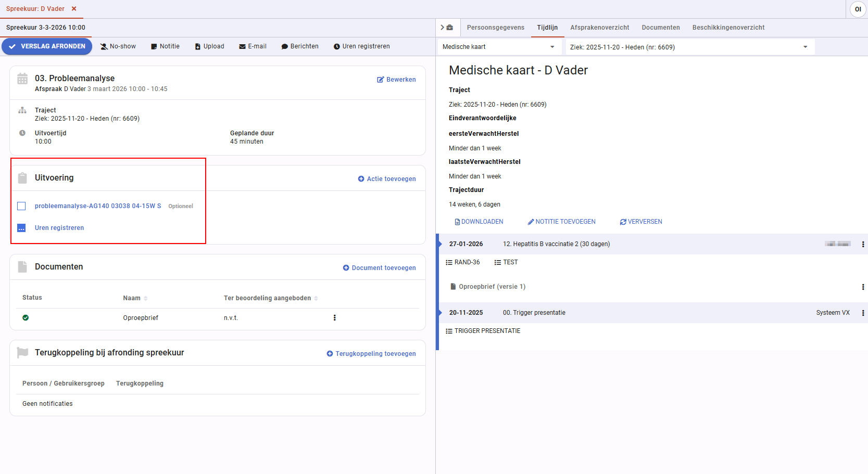Click Bewerken to edit the appointment
868x474 pixels.
tap(396, 80)
